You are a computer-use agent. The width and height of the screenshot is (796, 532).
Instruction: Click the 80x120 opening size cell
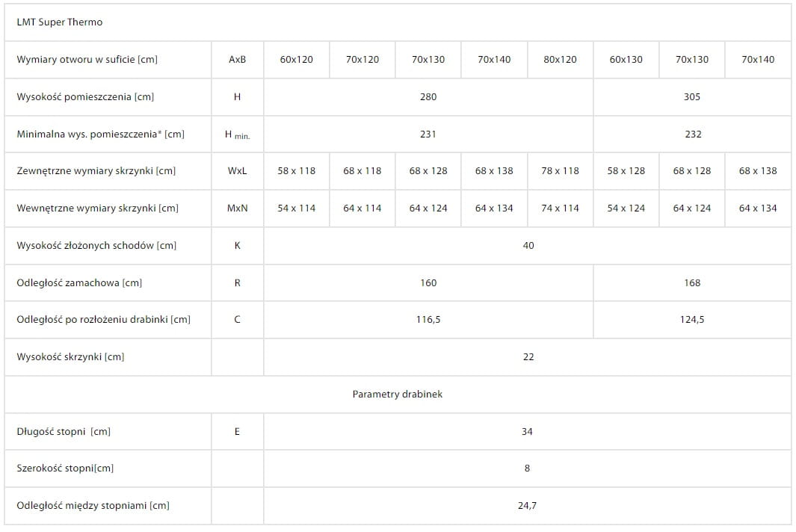(x=560, y=60)
